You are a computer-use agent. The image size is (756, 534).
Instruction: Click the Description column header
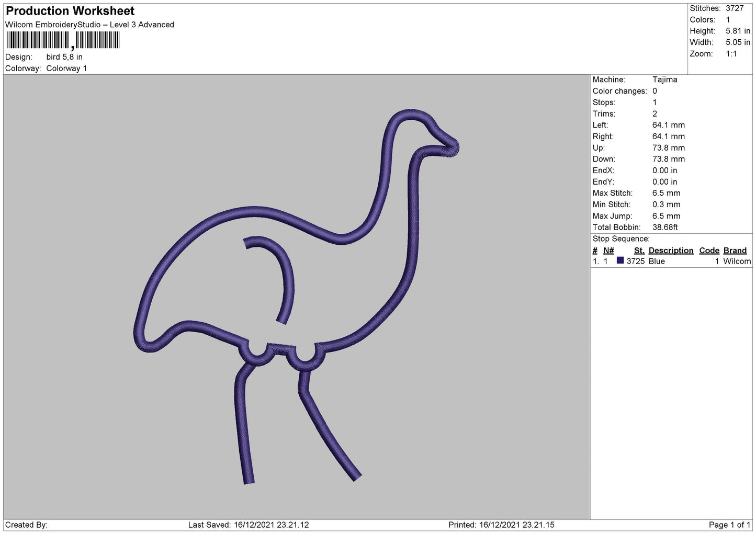671,251
